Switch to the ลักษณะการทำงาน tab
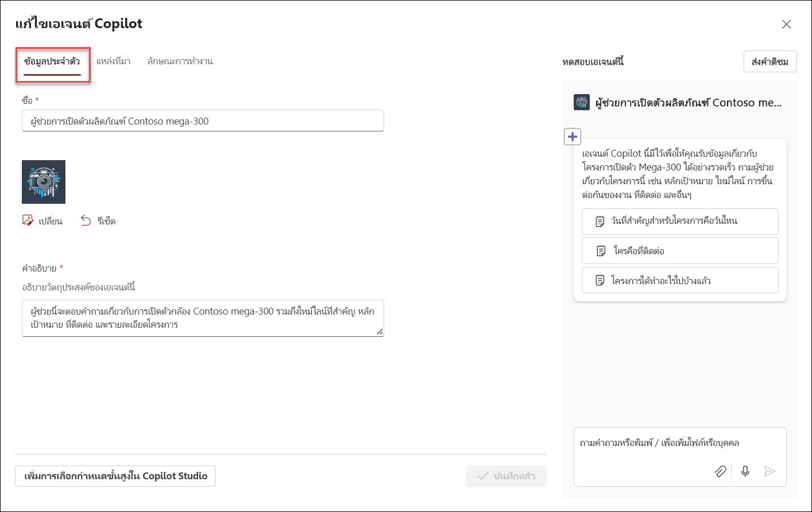 pos(180,61)
